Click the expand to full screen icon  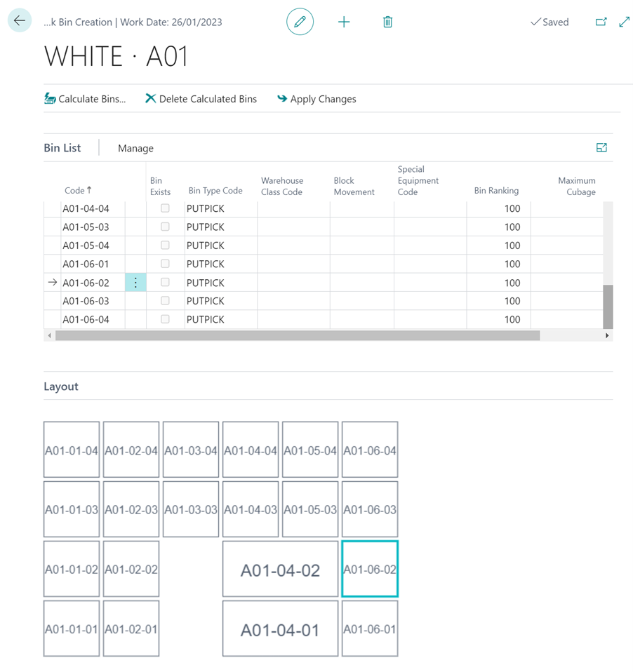pyautogui.click(x=624, y=22)
